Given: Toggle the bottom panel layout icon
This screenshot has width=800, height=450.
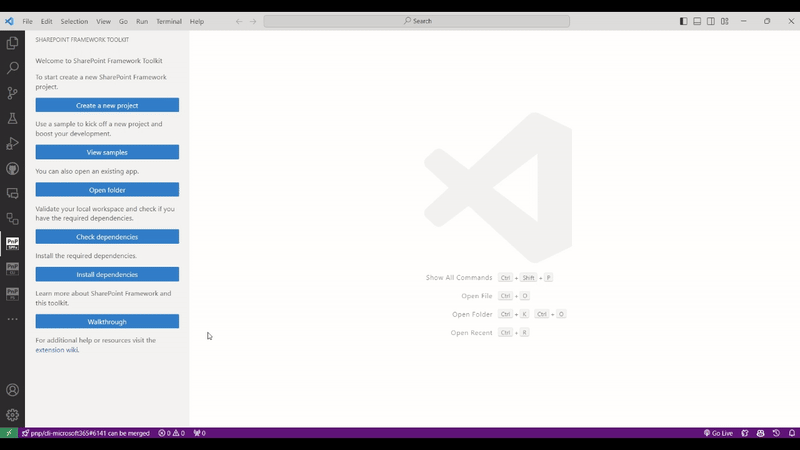Looking at the screenshot, I should [697, 21].
